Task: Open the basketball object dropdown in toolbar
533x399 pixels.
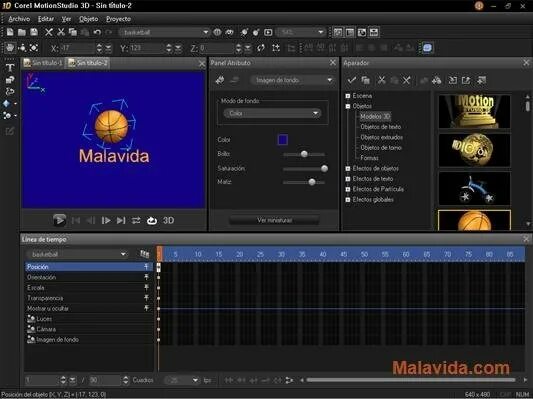Action: [x=206, y=32]
